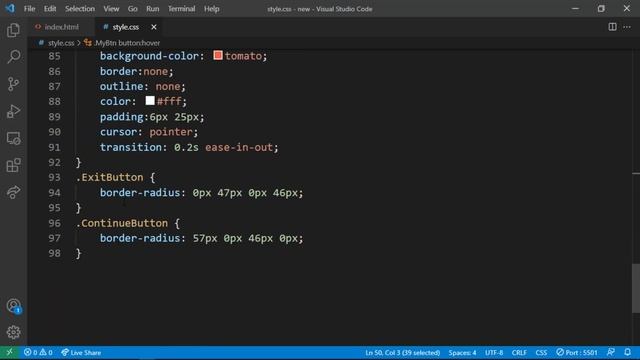Click the background-color property text
Viewport: 640px width, 360px height.
(x=149, y=56)
